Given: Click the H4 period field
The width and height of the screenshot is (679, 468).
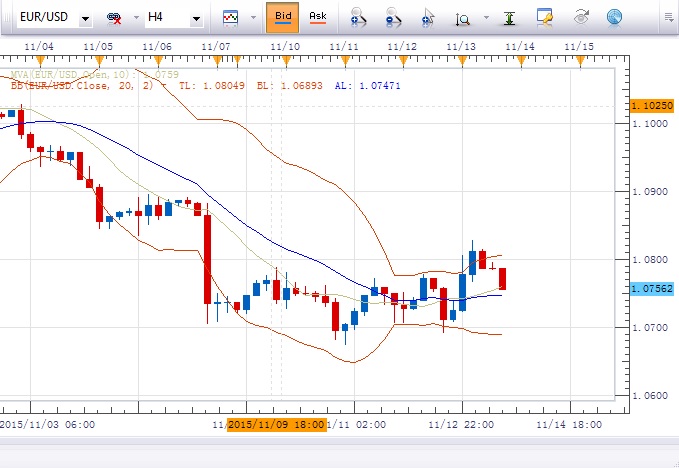Looking at the screenshot, I should (x=167, y=17).
